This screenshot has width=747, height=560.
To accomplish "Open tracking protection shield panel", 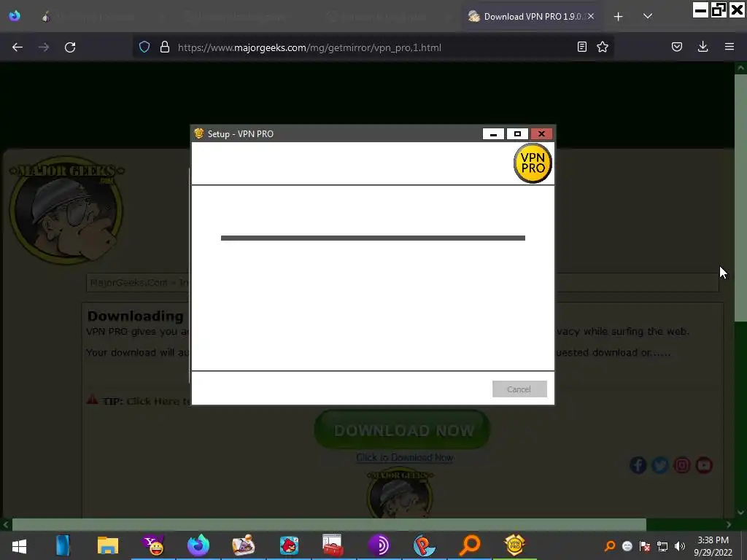I will click(x=144, y=47).
